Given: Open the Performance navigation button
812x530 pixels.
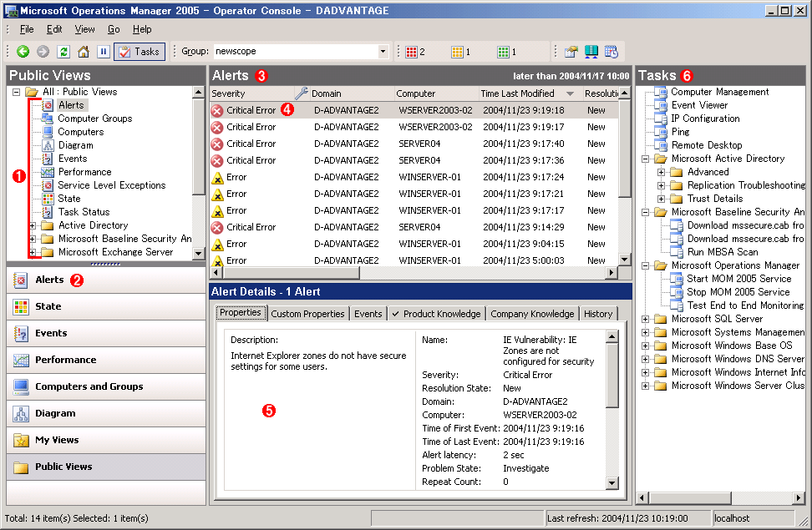Looking at the screenshot, I should pyautogui.click(x=106, y=360).
